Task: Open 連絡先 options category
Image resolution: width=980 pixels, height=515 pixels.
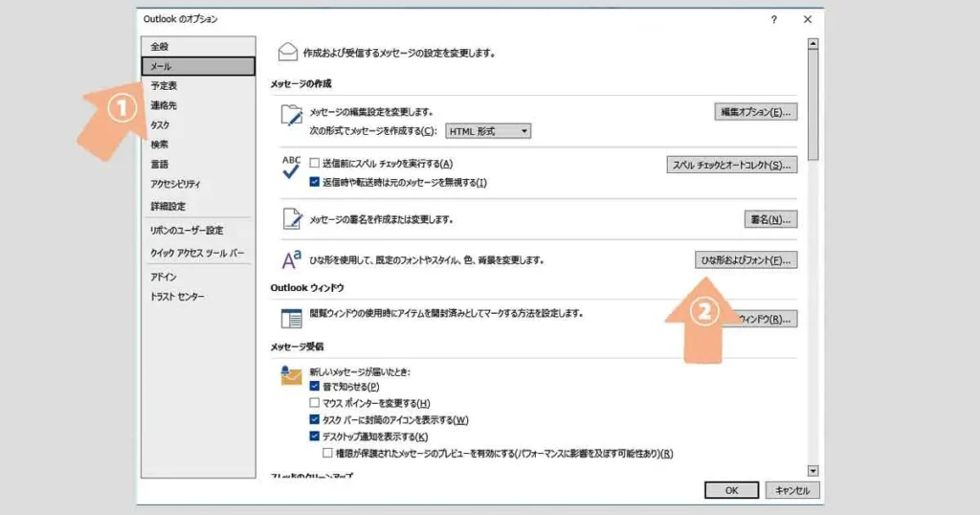Action: [198, 105]
